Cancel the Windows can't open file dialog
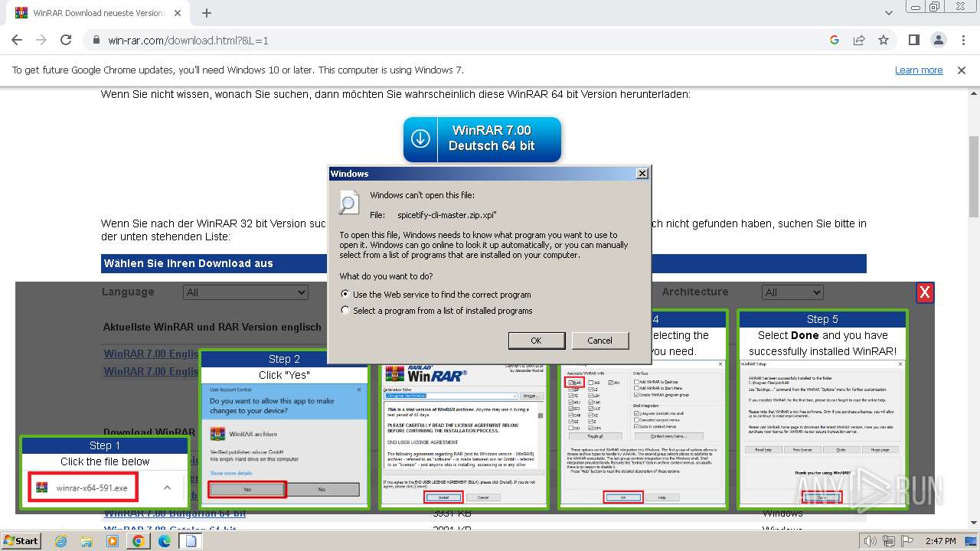The image size is (980, 551). (x=599, y=341)
